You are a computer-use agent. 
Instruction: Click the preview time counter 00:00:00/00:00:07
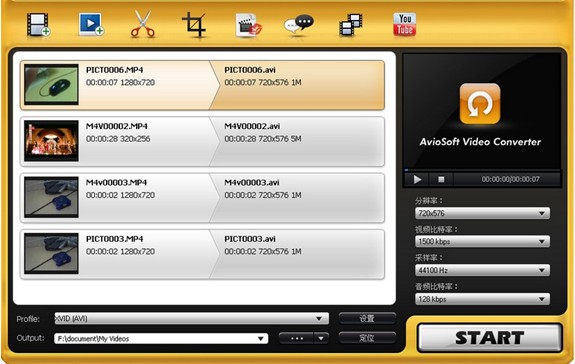[510, 179]
